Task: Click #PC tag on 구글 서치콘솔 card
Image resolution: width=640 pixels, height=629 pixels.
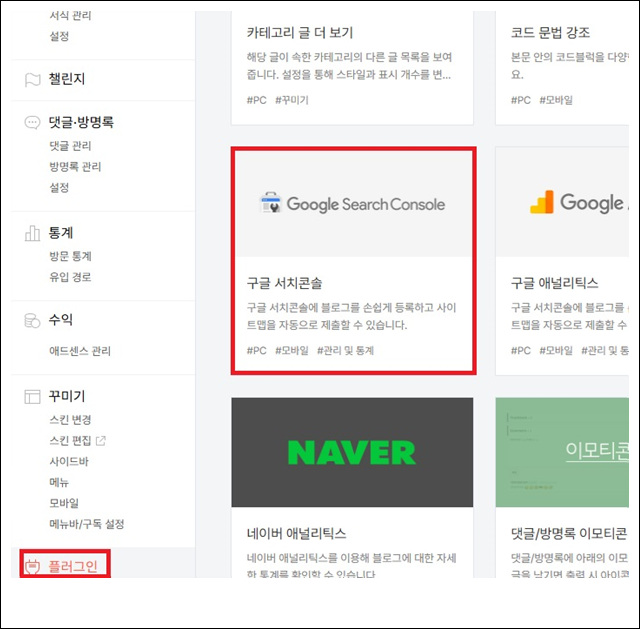Action: 256,351
